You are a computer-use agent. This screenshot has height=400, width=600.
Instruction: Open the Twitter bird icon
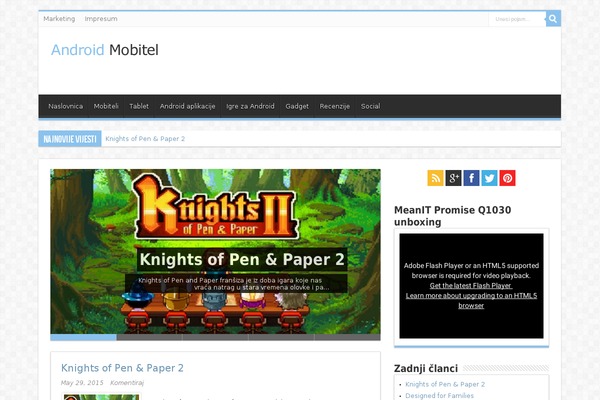489,178
